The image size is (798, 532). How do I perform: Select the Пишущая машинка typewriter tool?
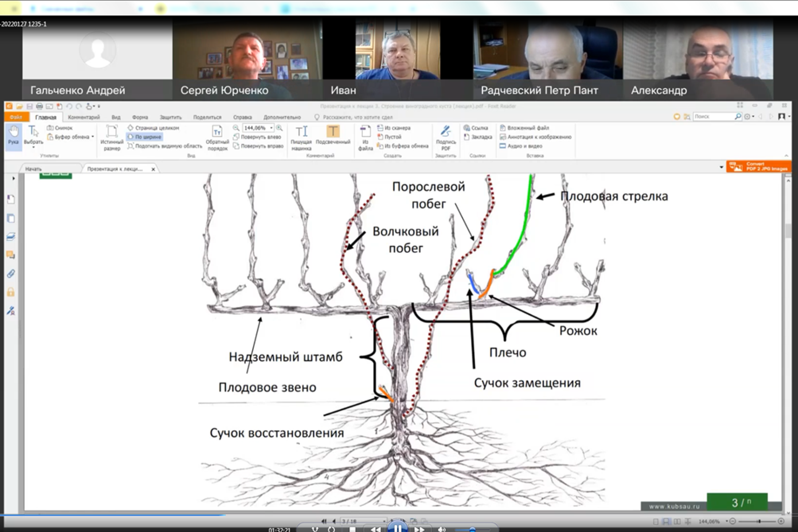301,137
